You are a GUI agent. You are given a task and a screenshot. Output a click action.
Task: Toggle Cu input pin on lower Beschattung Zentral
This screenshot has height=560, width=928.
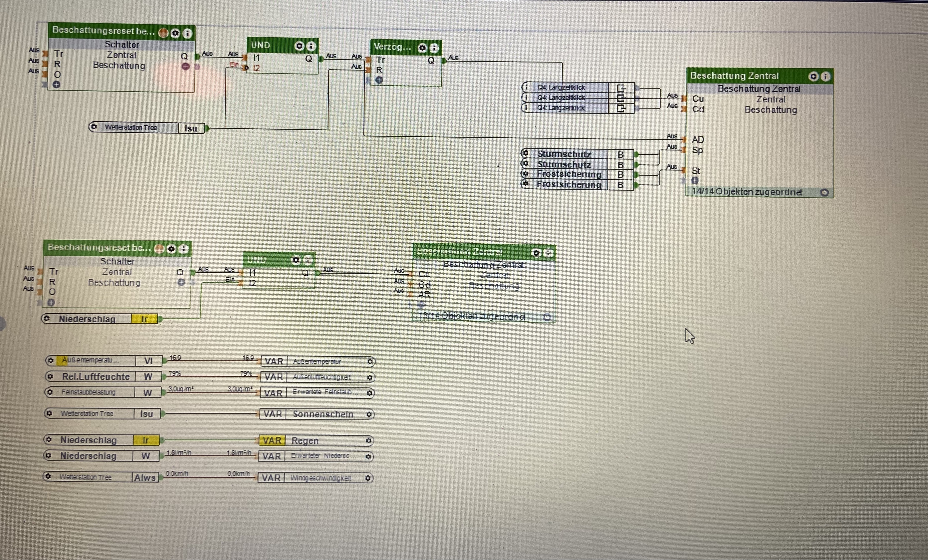(411, 274)
